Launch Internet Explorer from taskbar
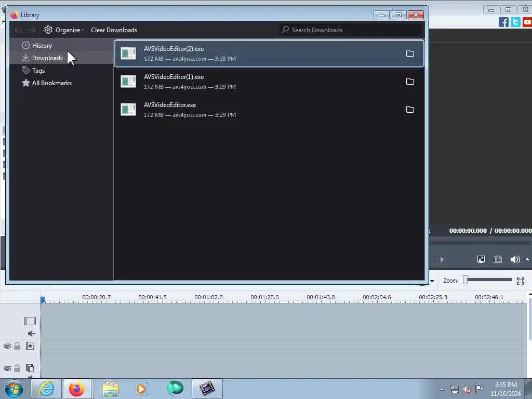Viewport: 532px width, 399px height. coord(46,389)
